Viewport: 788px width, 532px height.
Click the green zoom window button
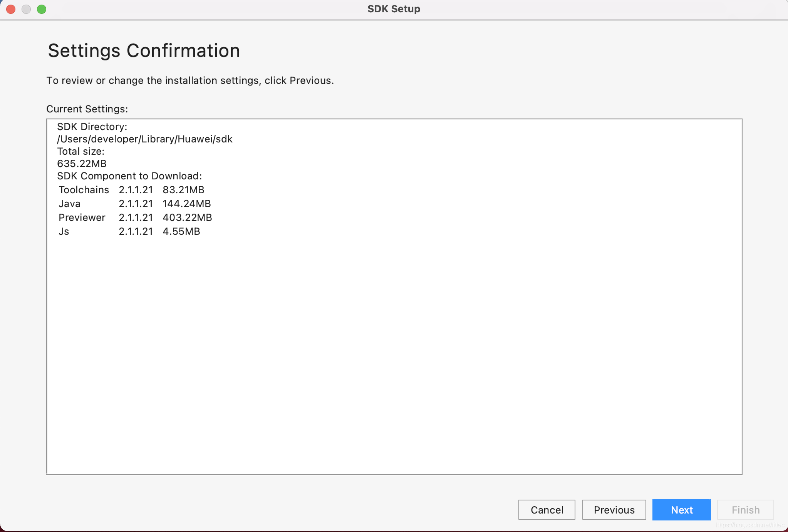coord(42,9)
